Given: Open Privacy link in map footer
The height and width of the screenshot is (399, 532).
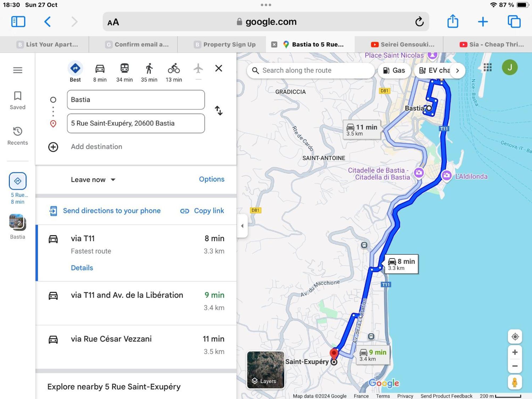Looking at the screenshot, I should (405, 396).
